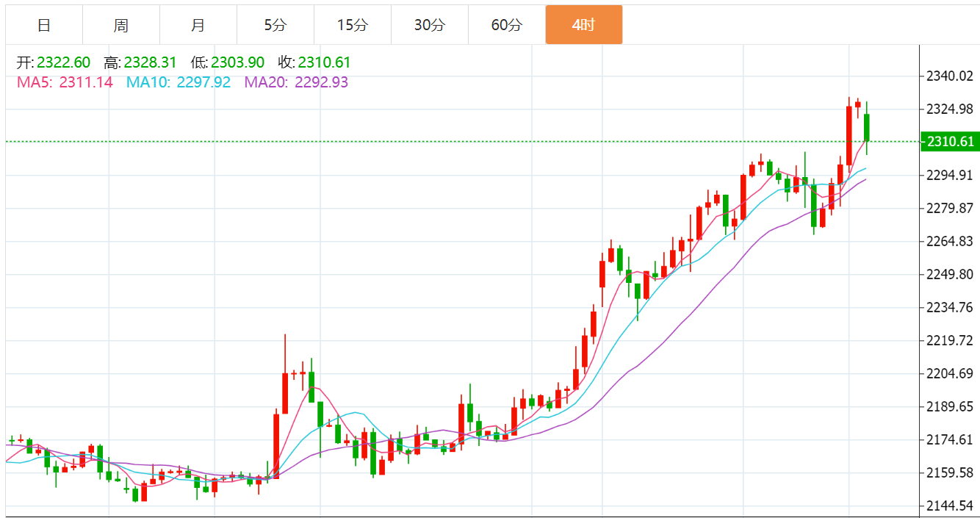Click the 2174.61 price axis label
The image size is (980, 518).
point(950,440)
